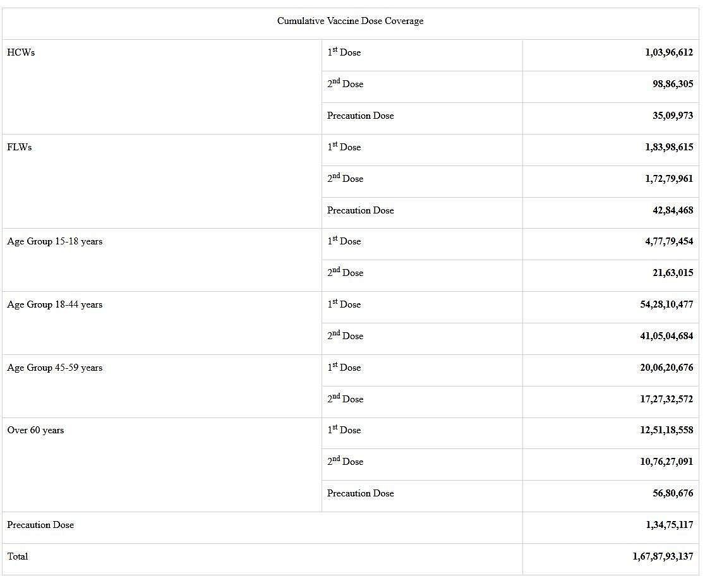Screen dimensions: 705x588
Task: Select the value 42,84,468
Action: coord(672,210)
